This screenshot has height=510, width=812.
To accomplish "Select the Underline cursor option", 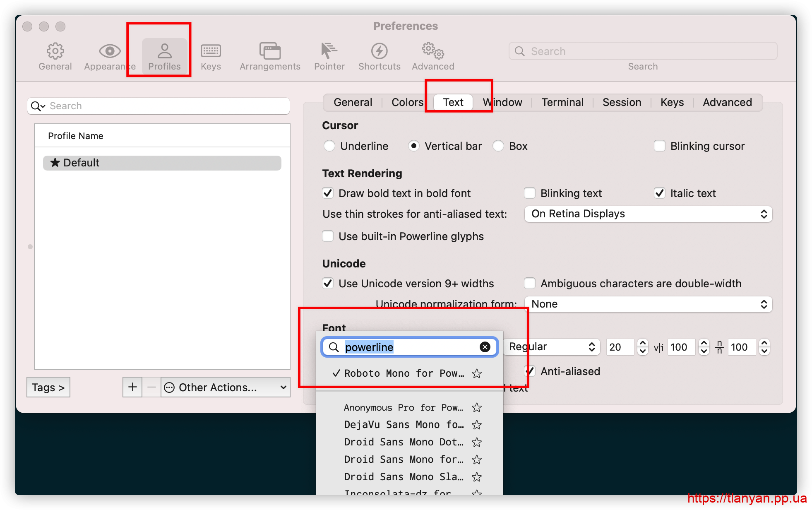I will (x=329, y=146).
